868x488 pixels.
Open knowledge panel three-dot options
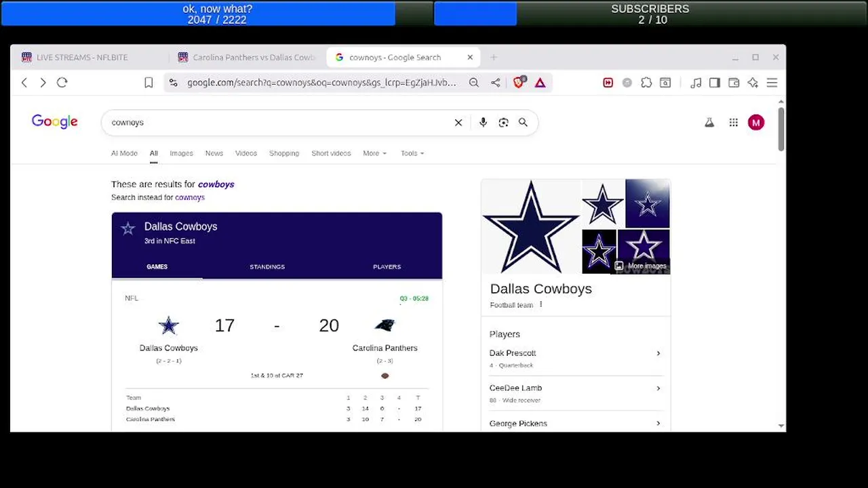pyautogui.click(x=540, y=305)
